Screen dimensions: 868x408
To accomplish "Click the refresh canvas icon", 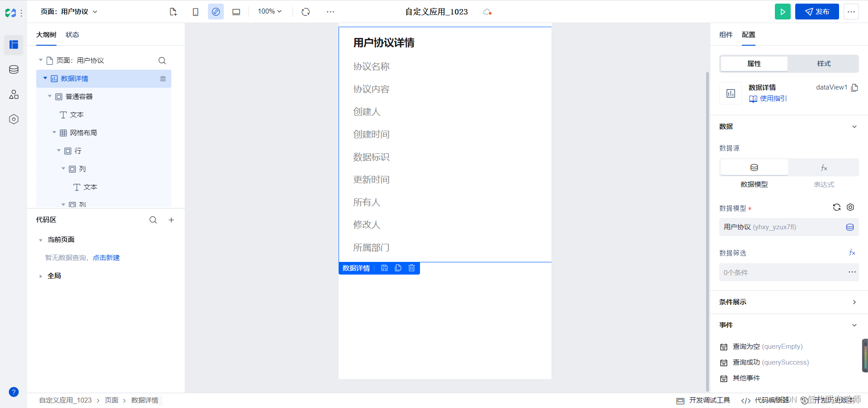I will click(306, 12).
